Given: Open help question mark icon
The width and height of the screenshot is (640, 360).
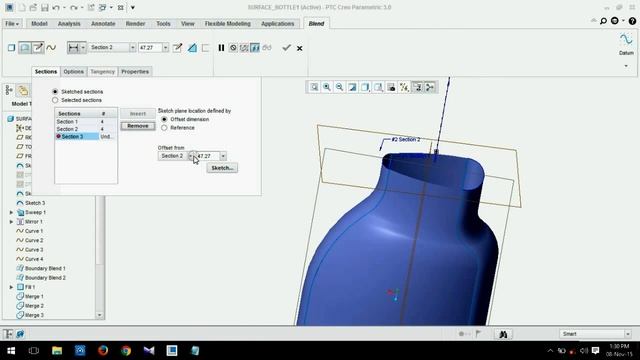Looking at the screenshot, I should [632, 21].
